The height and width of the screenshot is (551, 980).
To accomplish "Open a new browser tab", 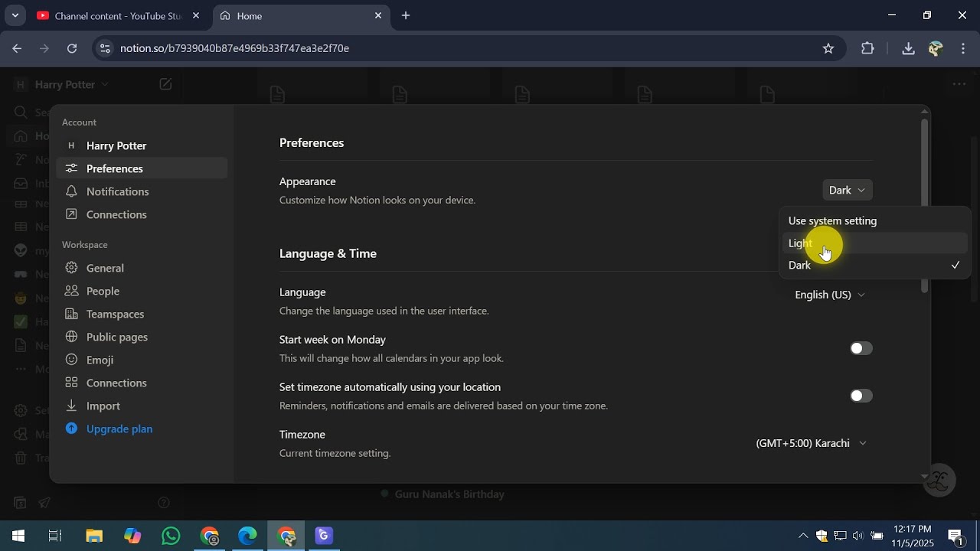I will click(406, 15).
